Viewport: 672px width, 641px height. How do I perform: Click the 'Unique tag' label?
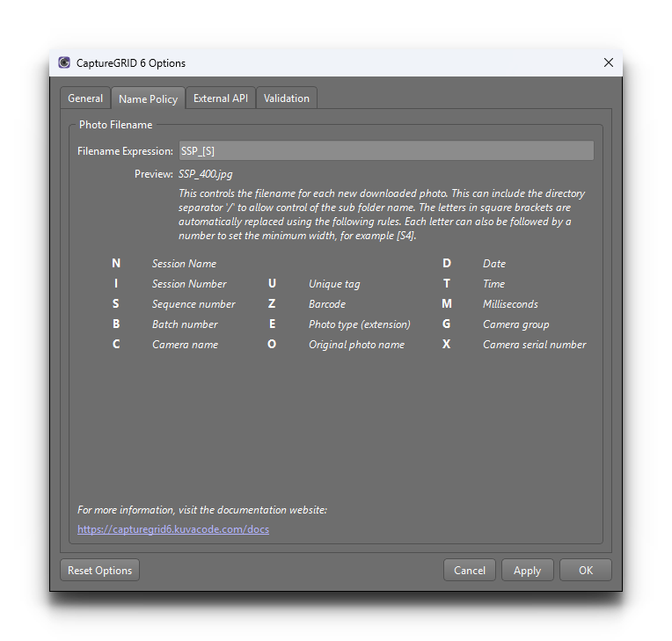click(x=334, y=284)
